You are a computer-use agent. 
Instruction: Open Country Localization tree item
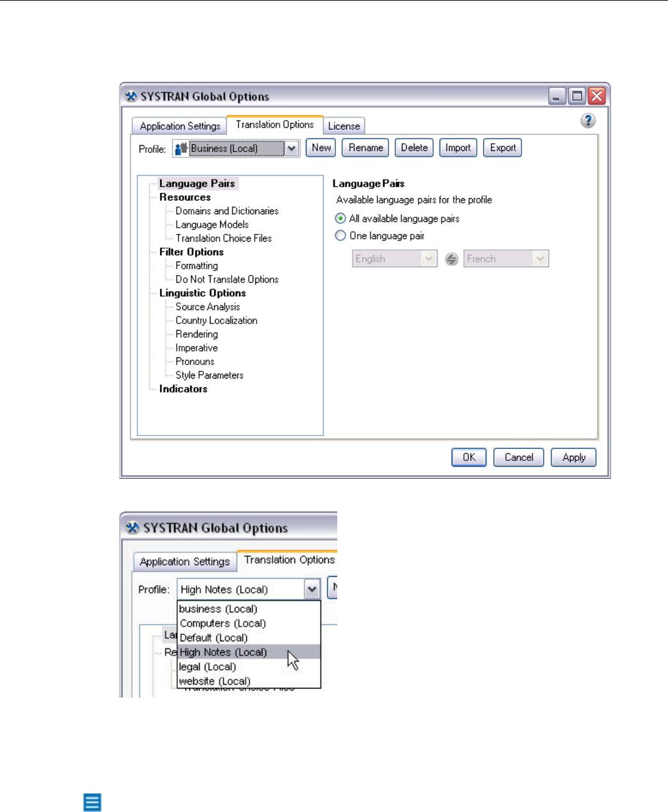pos(216,320)
